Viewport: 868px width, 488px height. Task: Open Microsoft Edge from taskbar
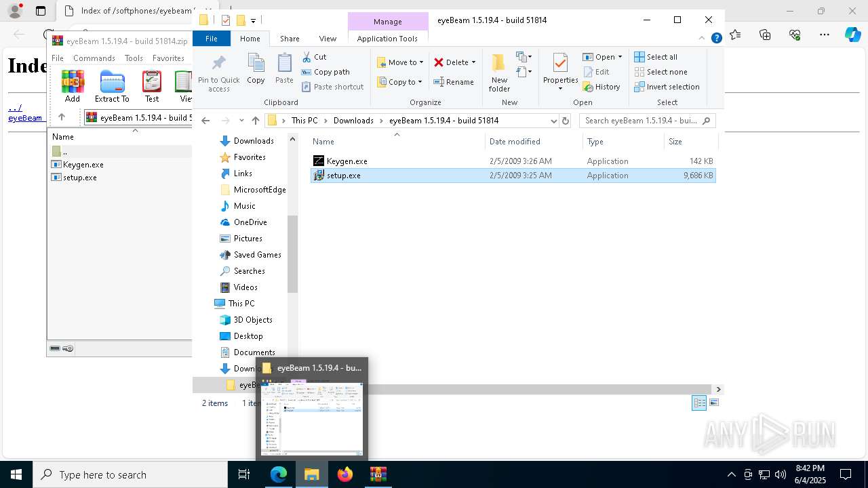[279, 474]
